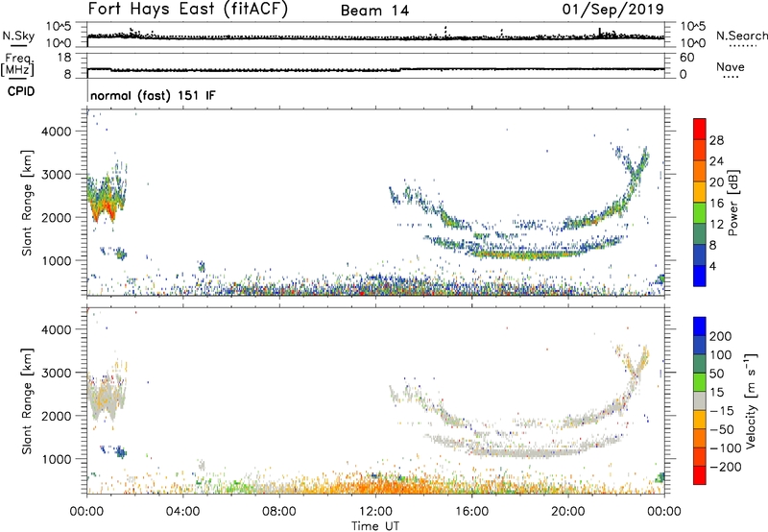
Task: Click the 'Time UT' axis title
Action: tap(375, 526)
